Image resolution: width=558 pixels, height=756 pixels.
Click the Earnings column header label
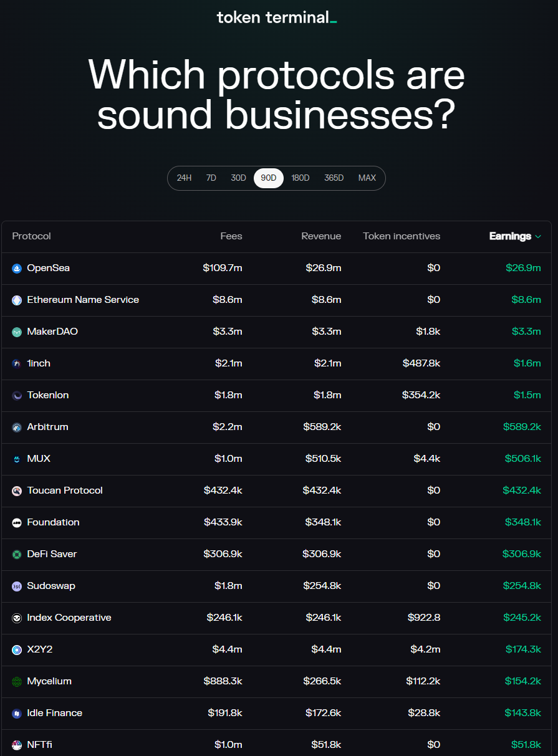point(510,236)
